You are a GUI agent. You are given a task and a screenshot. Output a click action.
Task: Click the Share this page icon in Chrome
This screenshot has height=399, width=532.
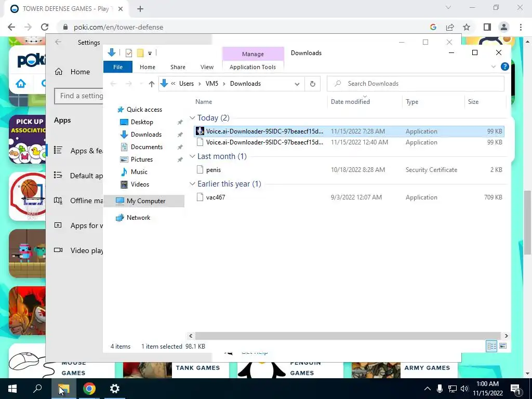(x=450, y=27)
